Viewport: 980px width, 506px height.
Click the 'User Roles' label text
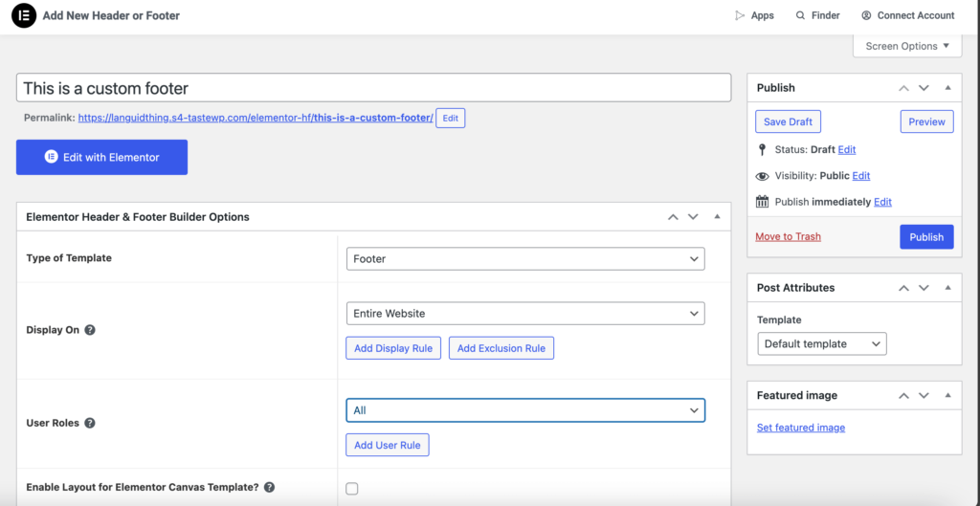(53, 423)
